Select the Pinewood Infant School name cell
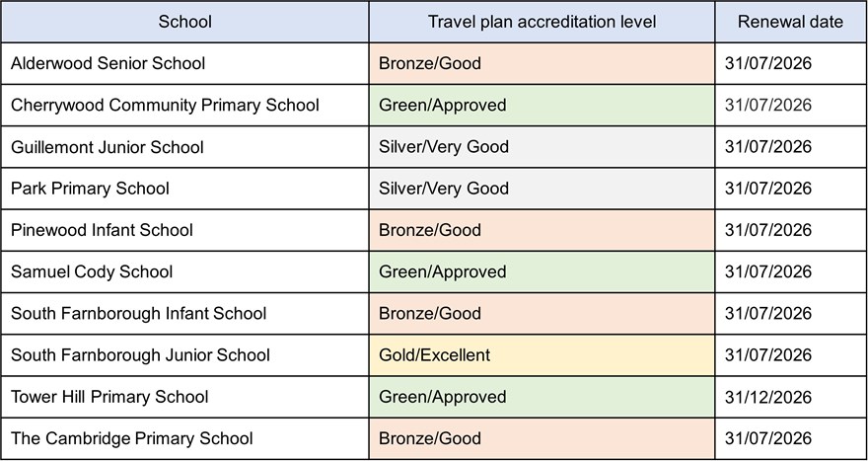The width and height of the screenshot is (868, 461). coord(102,230)
